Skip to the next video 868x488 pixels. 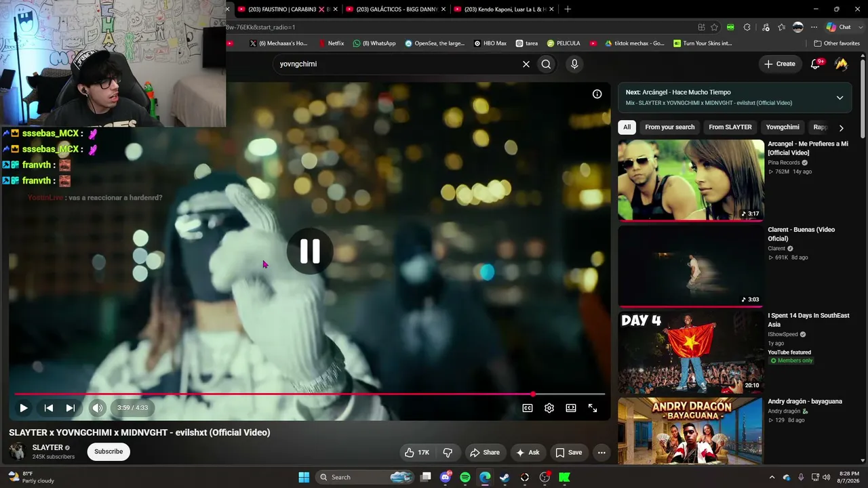pos(70,408)
